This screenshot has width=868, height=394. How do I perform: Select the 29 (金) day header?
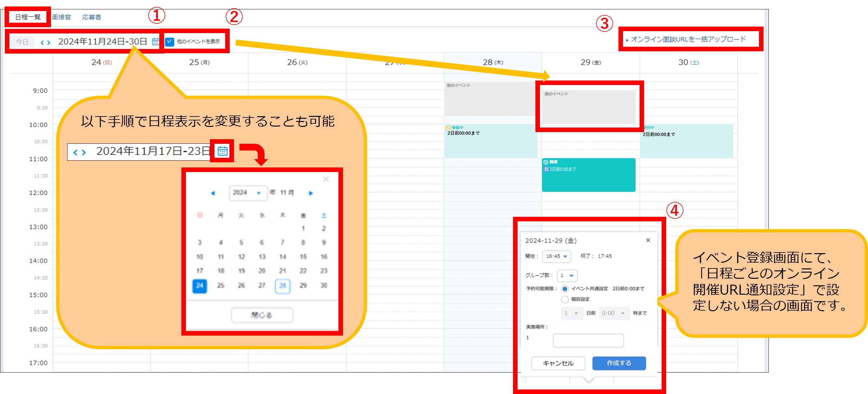point(591,62)
